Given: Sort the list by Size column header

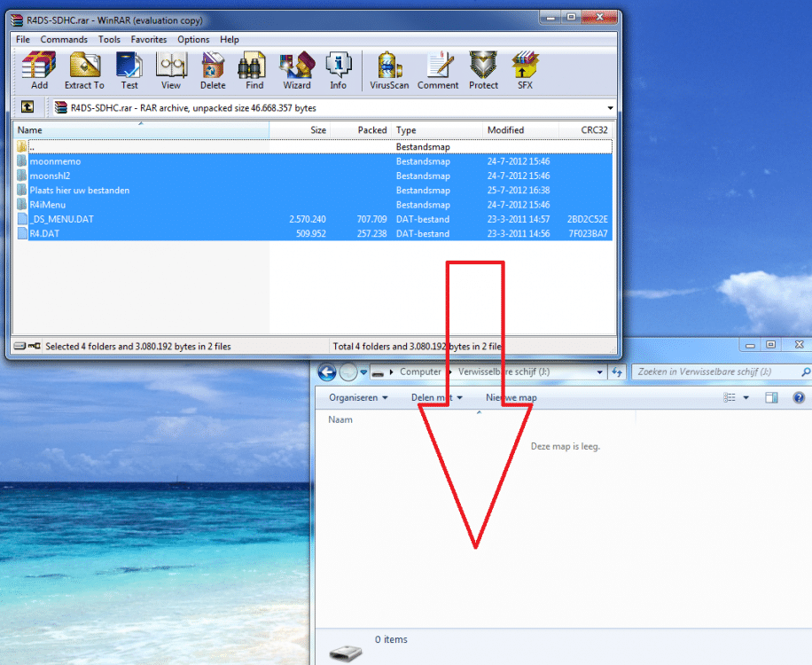Looking at the screenshot, I should point(317,130).
